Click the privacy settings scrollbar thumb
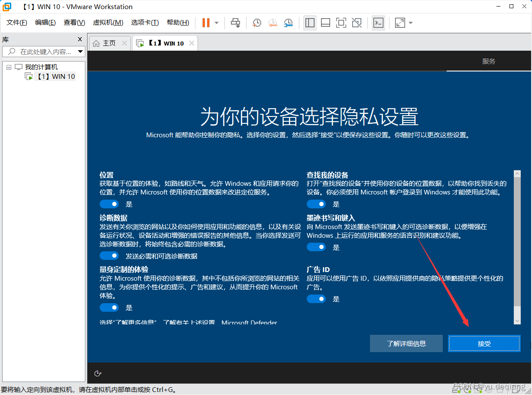 (517, 242)
